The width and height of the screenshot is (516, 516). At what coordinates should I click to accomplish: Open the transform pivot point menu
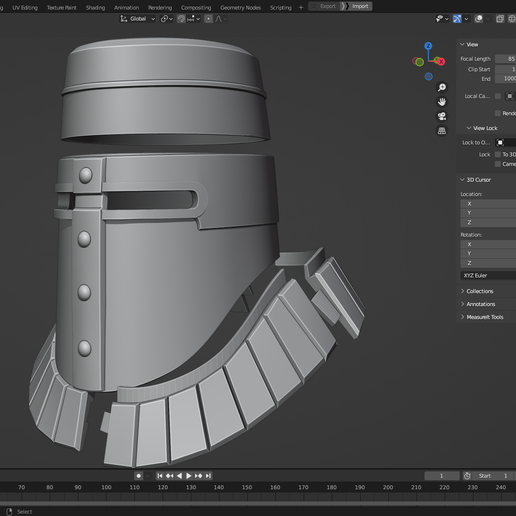(x=166, y=19)
